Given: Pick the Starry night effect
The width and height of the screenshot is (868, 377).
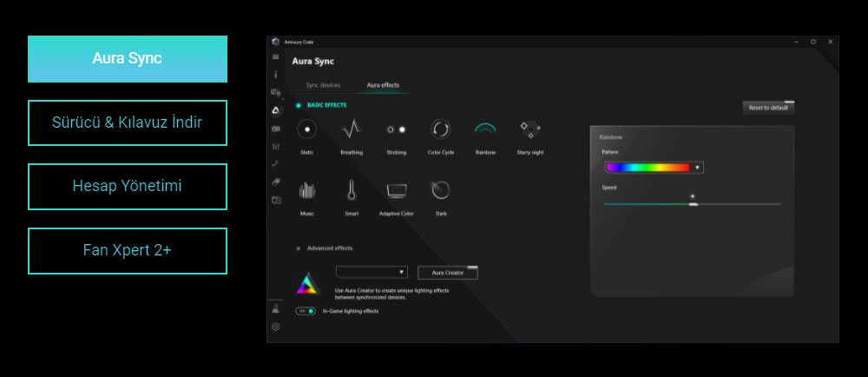Looking at the screenshot, I should click(529, 129).
